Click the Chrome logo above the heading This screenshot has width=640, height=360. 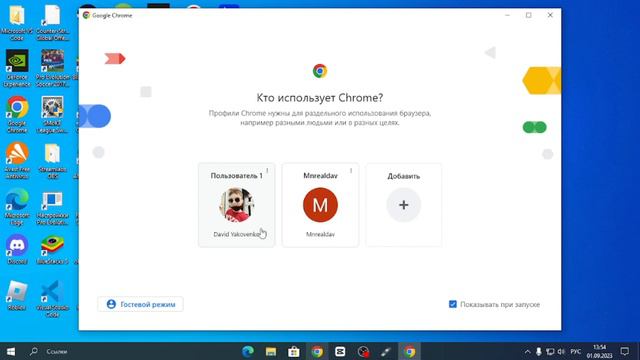[x=320, y=71]
